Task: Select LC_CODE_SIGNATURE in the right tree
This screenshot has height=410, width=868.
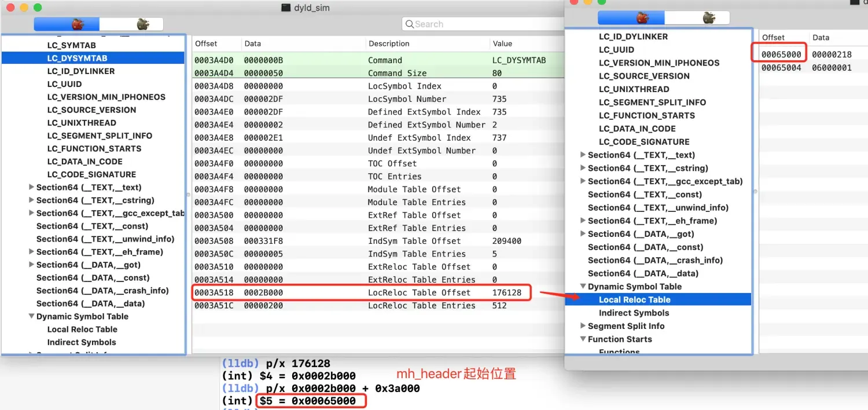Action: (x=644, y=142)
